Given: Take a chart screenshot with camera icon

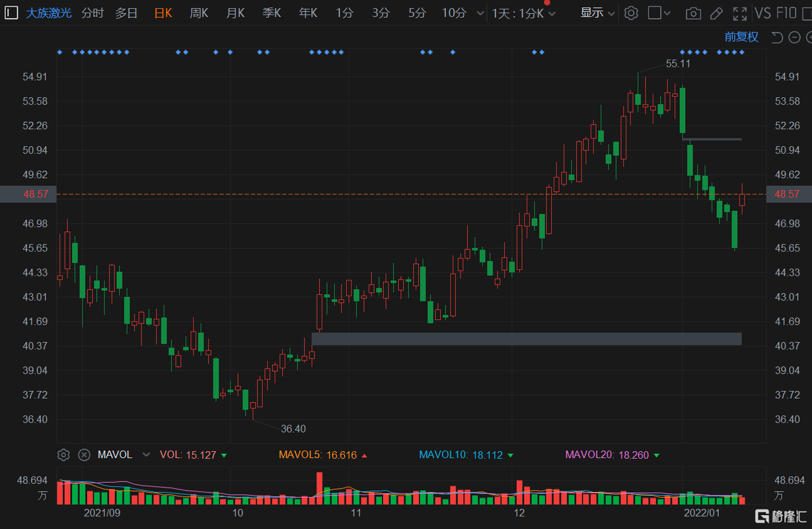Looking at the screenshot, I should coord(693,13).
